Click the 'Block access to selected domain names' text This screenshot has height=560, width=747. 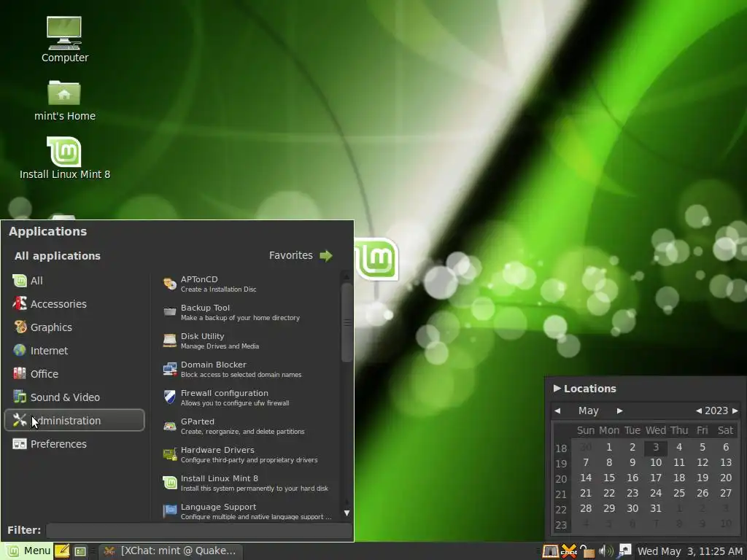[x=241, y=375]
